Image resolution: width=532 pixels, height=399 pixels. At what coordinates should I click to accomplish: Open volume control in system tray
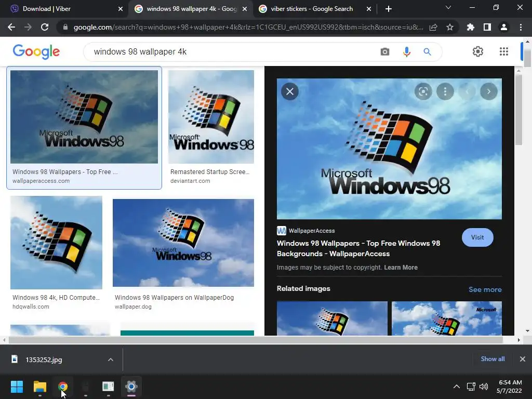pos(484,387)
